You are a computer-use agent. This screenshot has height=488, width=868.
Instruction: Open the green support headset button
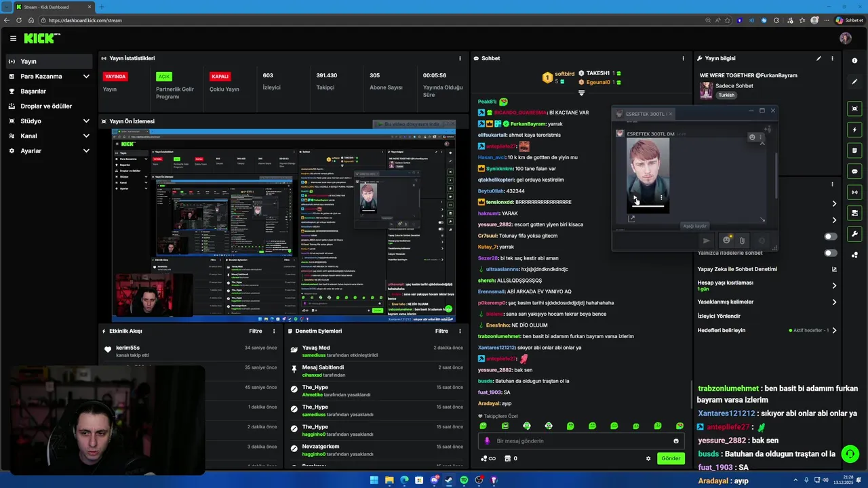pyautogui.click(x=850, y=453)
